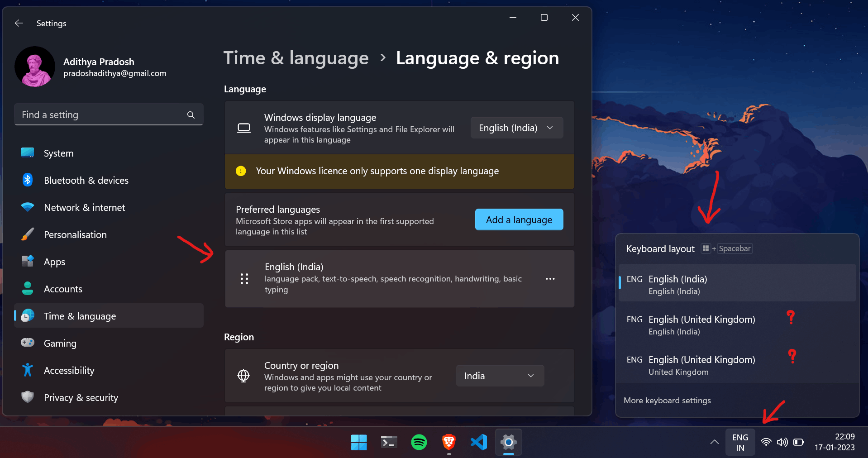This screenshot has height=458, width=868.
Task: Click Time & language breadcrumb link
Action: [296, 58]
